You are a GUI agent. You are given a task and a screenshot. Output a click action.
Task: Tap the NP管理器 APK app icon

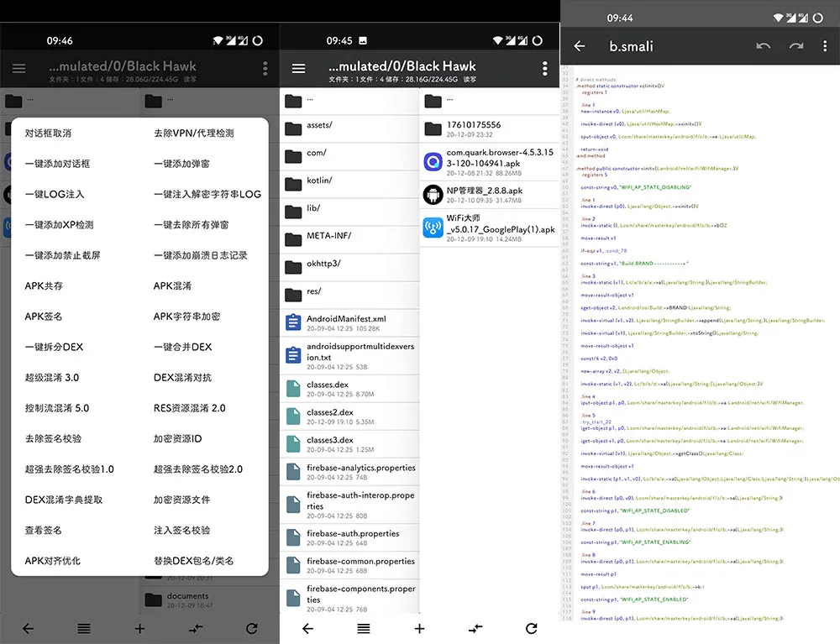click(x=433, y=193)
